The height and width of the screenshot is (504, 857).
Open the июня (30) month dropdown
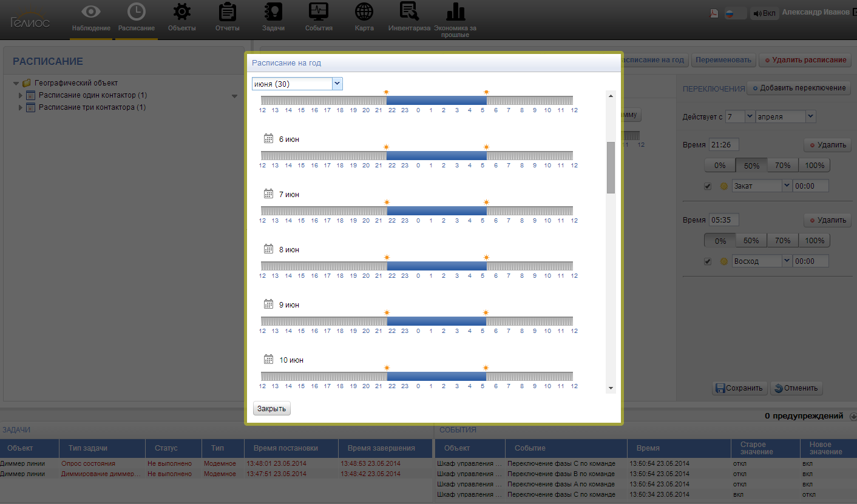pos(337,84)
